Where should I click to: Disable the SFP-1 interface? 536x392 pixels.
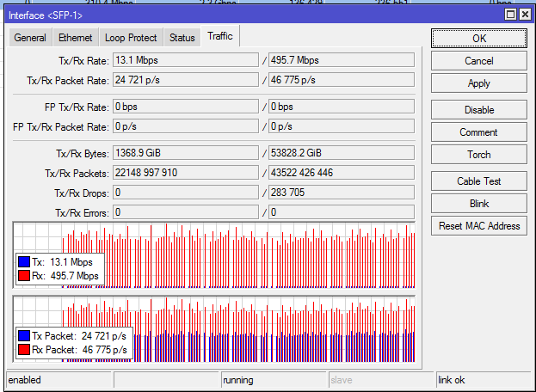[x=478, y=110]
